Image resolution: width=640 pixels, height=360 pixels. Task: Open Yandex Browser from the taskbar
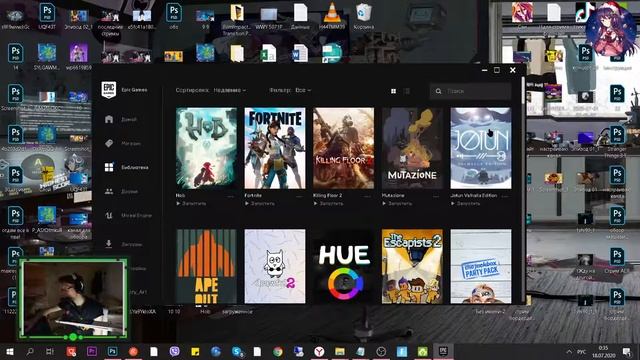tap(319, 351)
